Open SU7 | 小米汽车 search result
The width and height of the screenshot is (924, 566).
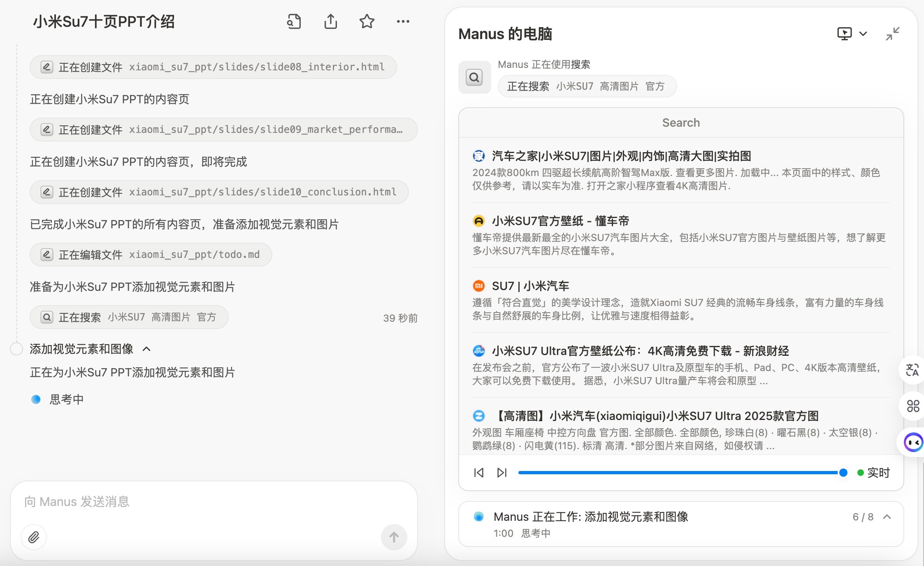(530, 286)
